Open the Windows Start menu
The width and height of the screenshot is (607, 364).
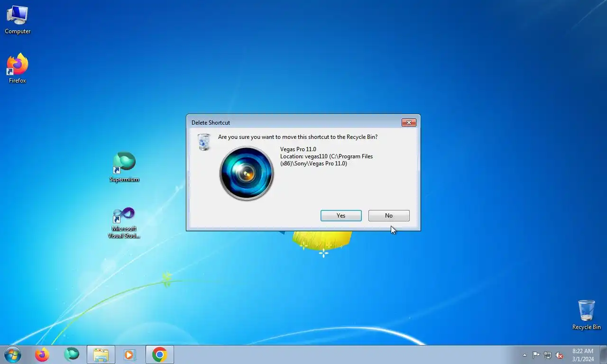pos(12,355)
